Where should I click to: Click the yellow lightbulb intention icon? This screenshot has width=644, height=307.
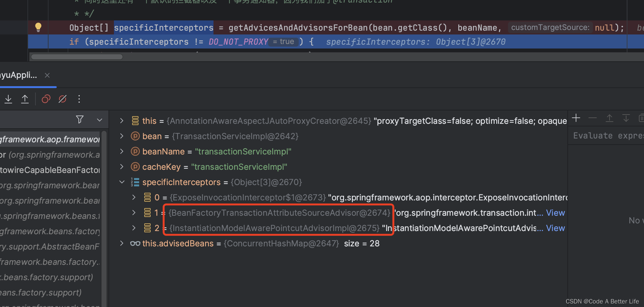click(38, 27)
